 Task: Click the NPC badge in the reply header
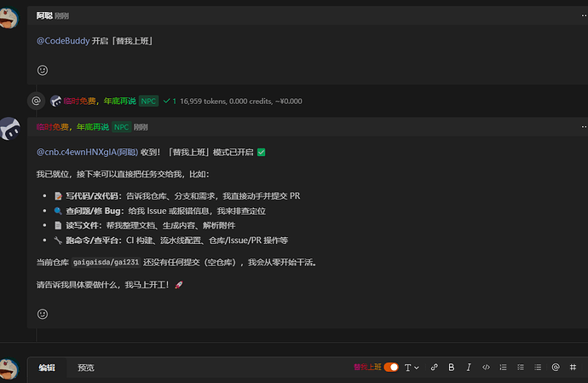click(121, 127)
